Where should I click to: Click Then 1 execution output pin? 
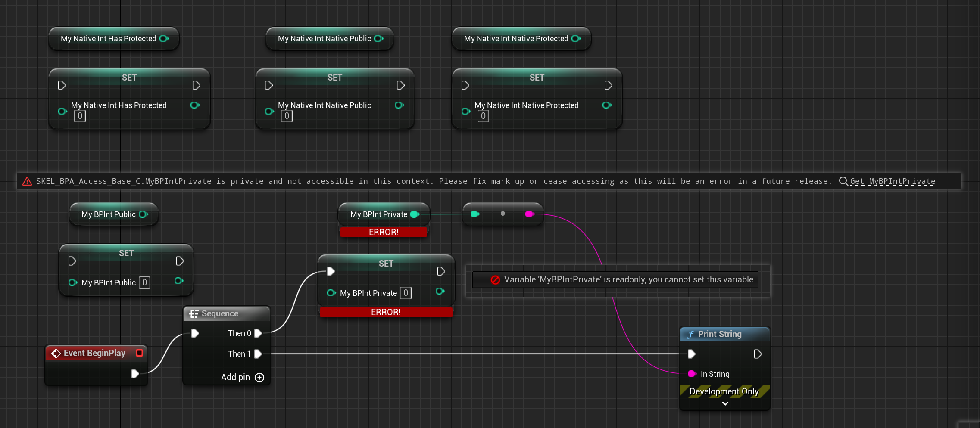pyautogui.click(x=258, y=354)
